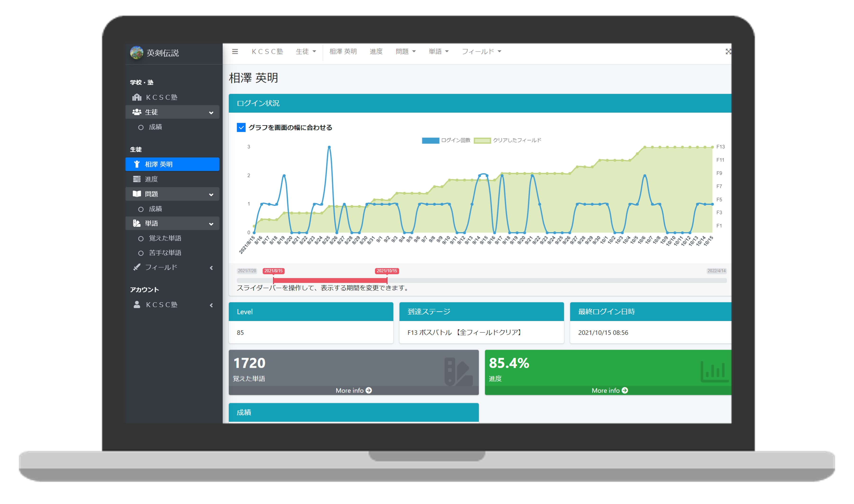This screenshot has width=854, height=504.
Task: Click the swatch icon beside 単語
Action: (137, 223)
